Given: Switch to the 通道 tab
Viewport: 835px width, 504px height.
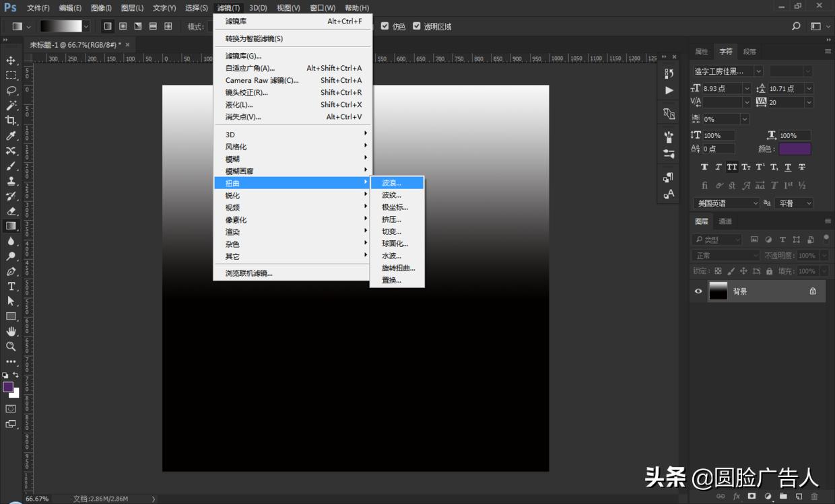Looking at the screenshot, I should (x=725, y=221).
